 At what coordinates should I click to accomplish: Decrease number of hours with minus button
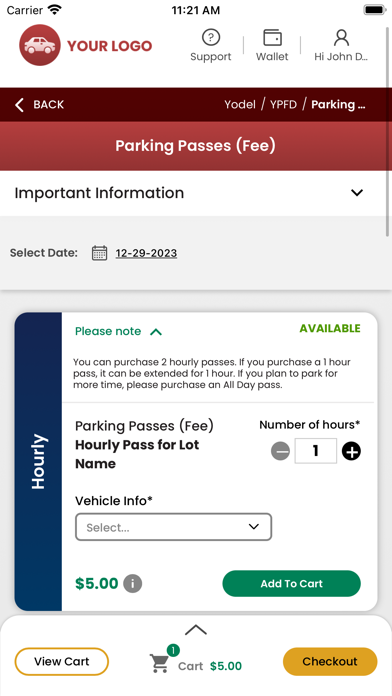[280, 452]
